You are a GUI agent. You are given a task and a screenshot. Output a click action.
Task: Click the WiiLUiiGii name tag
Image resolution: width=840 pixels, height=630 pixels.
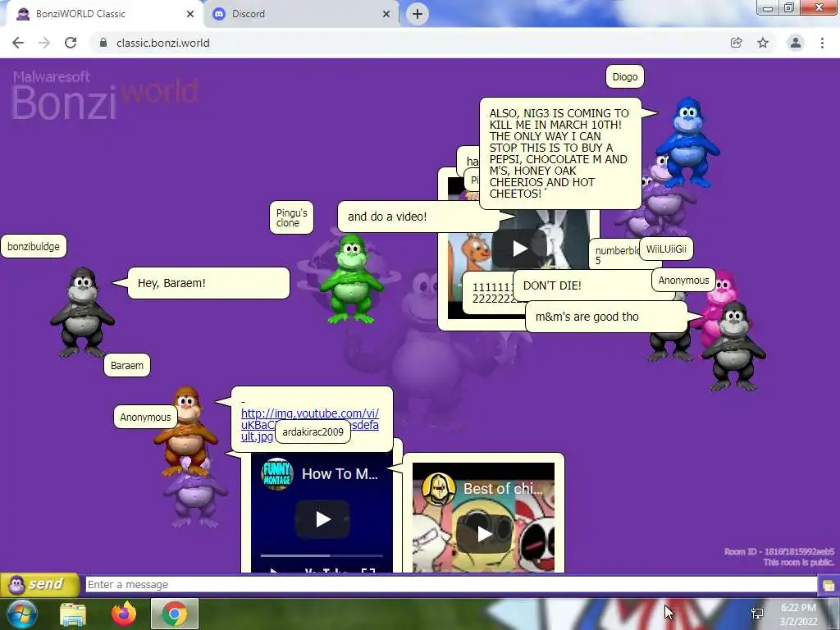pyautogui.click(x=666, y=249)
